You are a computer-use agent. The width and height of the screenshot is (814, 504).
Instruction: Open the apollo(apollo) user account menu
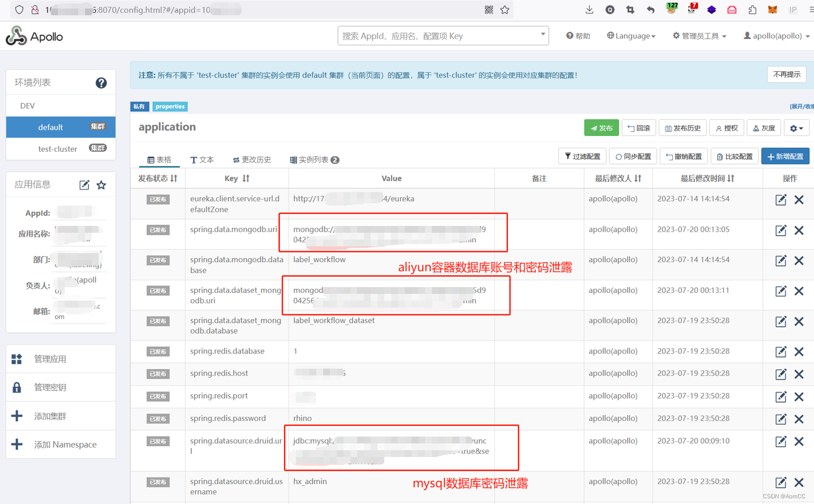coord(775,36)
